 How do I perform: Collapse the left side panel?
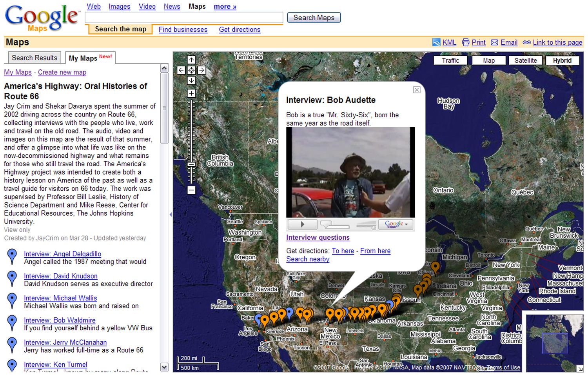[171, 215]
